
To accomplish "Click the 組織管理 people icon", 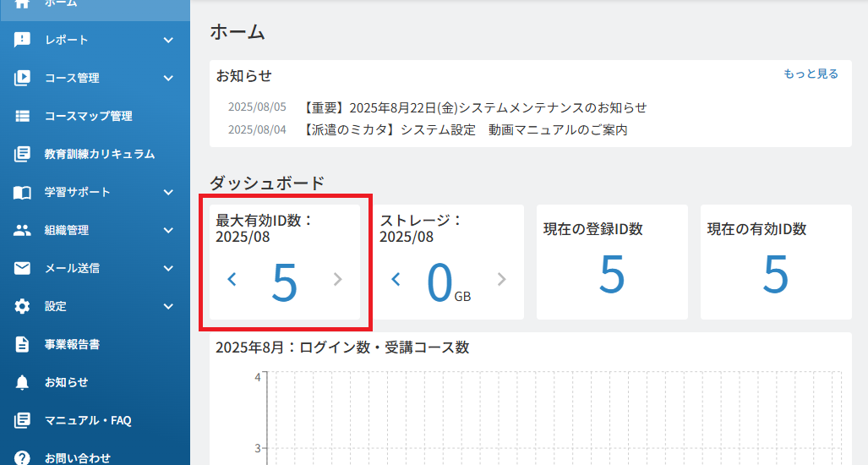I will 22,230.
